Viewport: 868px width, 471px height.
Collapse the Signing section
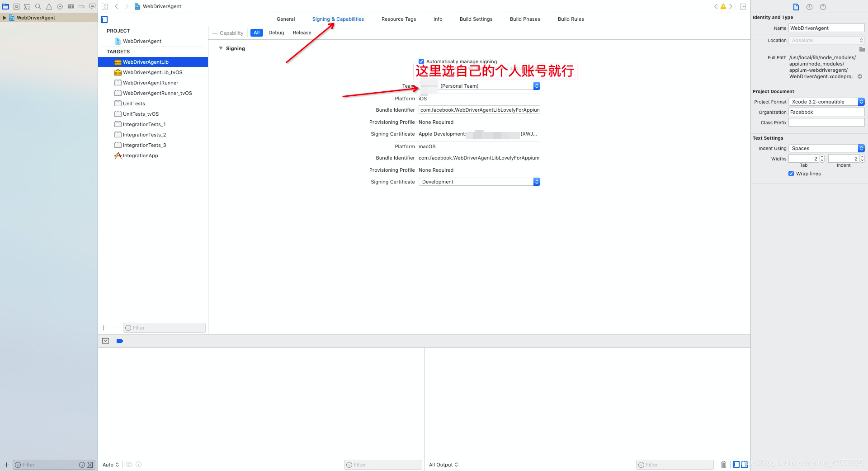click(221, 48)
